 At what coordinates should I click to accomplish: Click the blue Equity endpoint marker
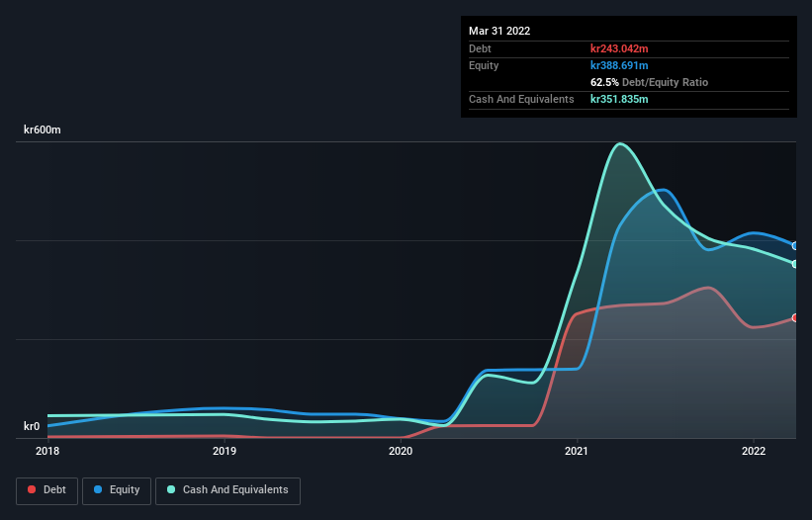pyautogui.click(x=796, y=246)
